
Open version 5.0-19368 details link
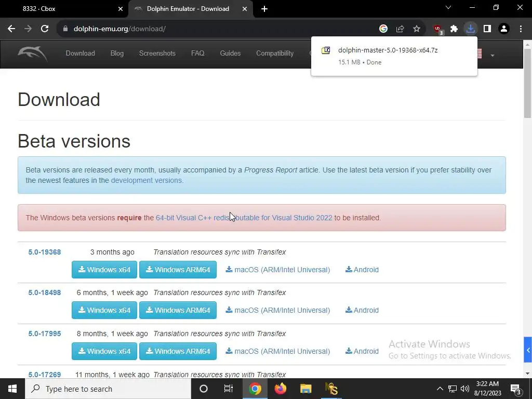(45, 252)
